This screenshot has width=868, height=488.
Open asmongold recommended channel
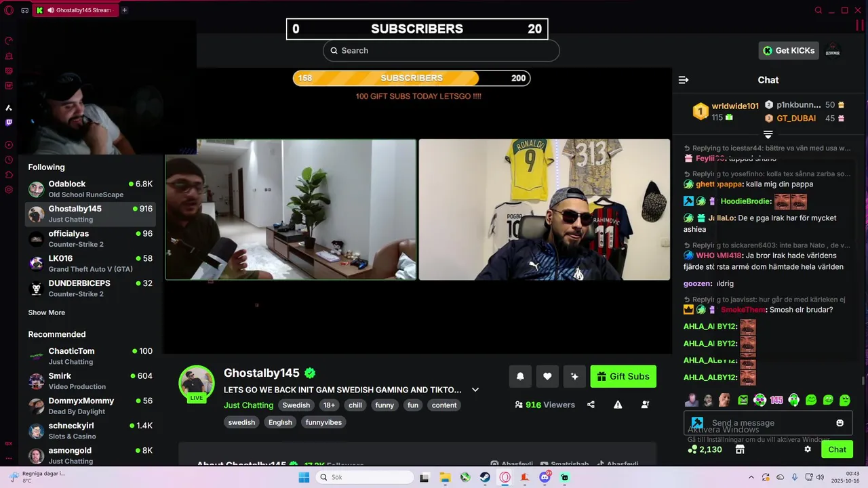tap(91, 455)
